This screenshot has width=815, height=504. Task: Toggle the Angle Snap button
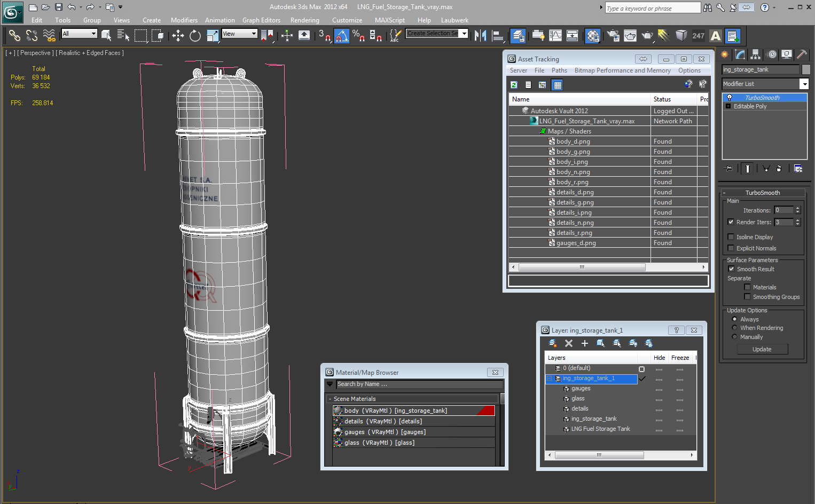coord(342,36)
